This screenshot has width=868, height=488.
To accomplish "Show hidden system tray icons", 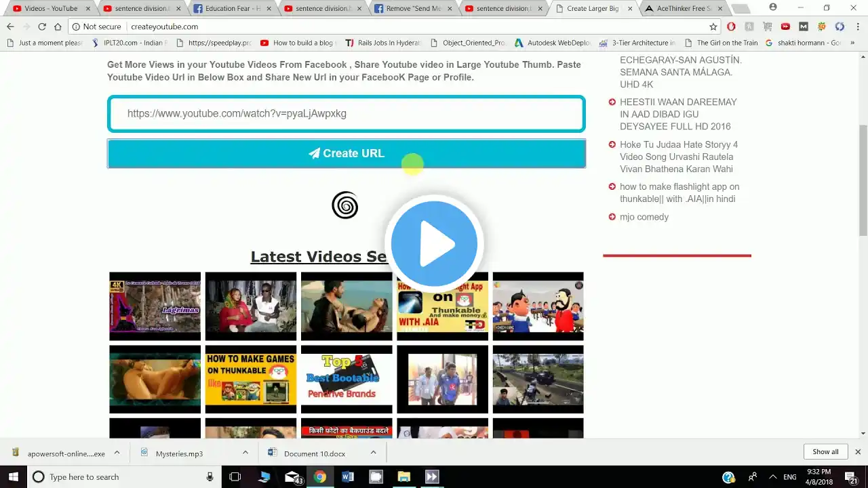I will (772, 477).
